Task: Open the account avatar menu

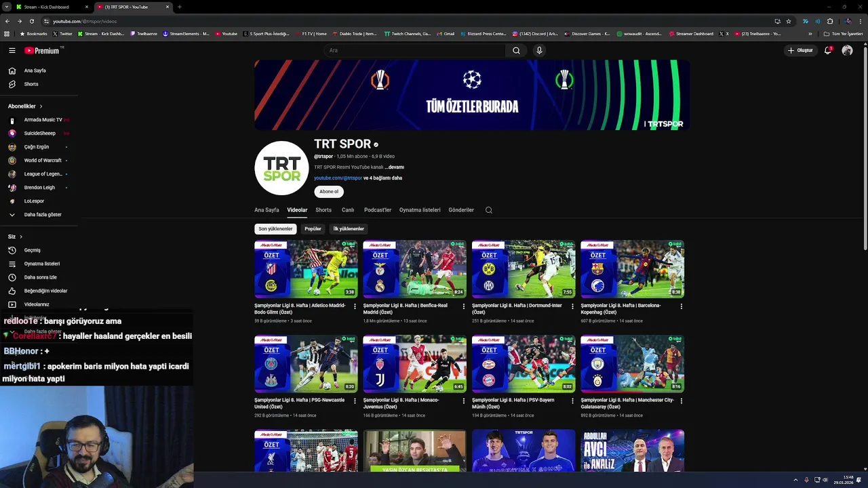Action: click(x=847, y=50)
